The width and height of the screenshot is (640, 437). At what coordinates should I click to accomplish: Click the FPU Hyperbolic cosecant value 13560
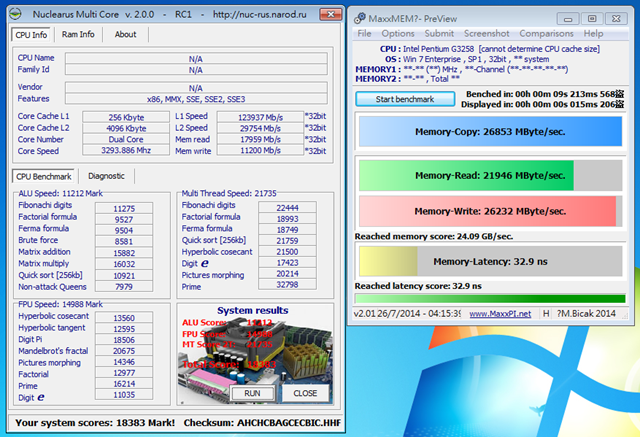pyautogui.click(x=124, y=318)
